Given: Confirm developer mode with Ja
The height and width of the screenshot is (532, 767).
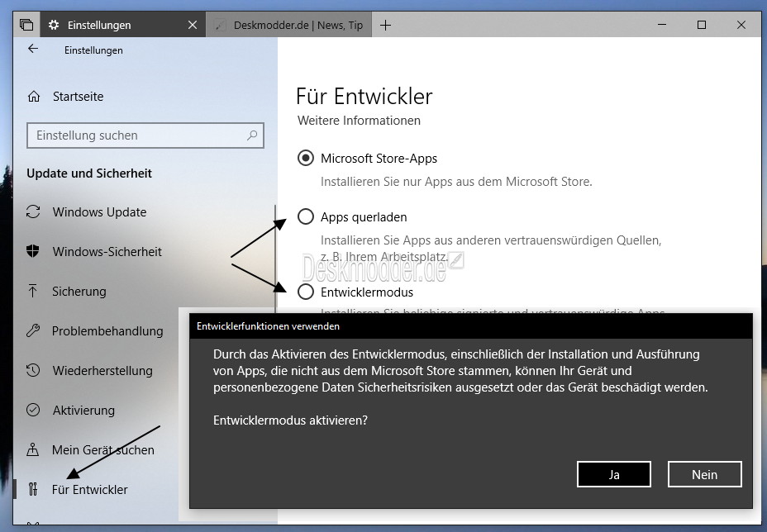Looking at the screenshot, I should [x=614, y=474].
